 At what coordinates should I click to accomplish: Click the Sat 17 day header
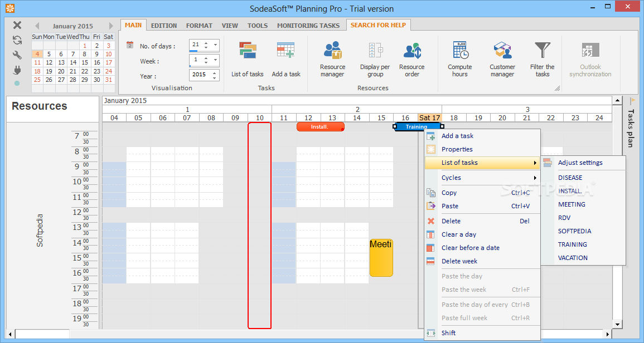[x=429, y=117]
